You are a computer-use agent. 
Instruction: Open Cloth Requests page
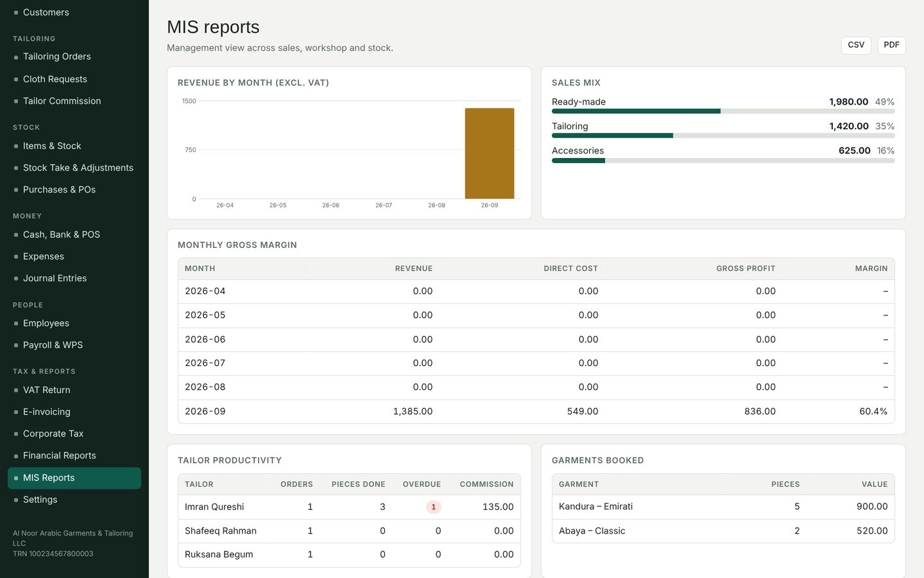coord(74,79)
